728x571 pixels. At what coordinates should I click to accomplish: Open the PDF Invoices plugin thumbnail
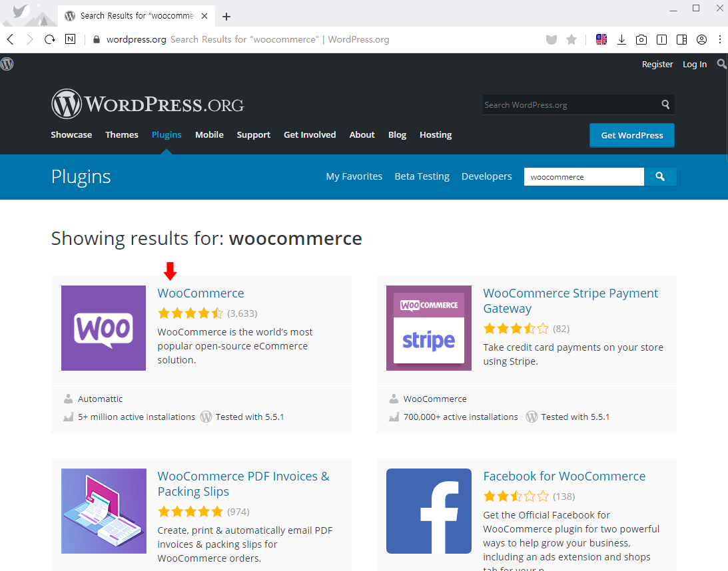103,510
